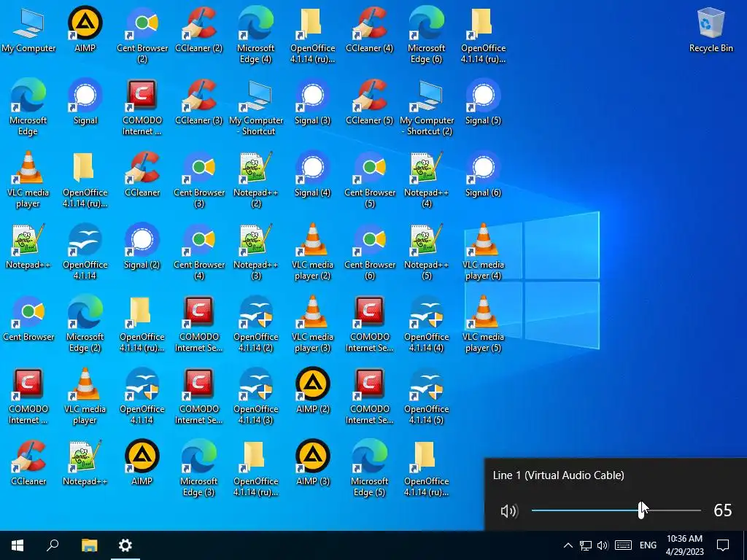
Task: Select the AIMP (2) shortcut
Action: point(312,391)
